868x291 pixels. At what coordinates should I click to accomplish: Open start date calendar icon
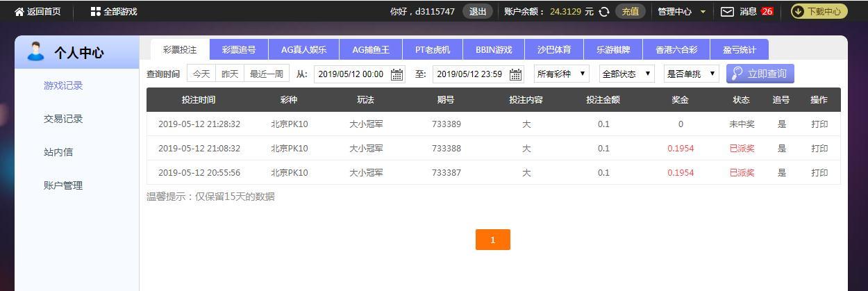click(x=397, y=74)
